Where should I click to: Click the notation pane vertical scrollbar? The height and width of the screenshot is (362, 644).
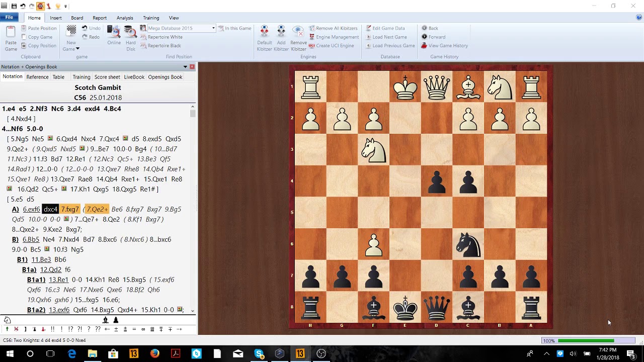pyautogui.click(x=193, y=209)
